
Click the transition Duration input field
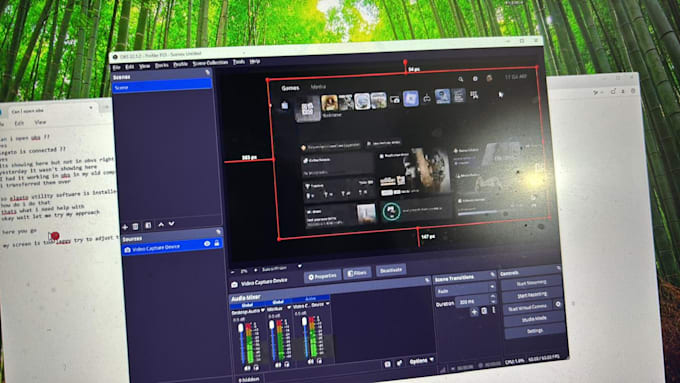point(473,301)
